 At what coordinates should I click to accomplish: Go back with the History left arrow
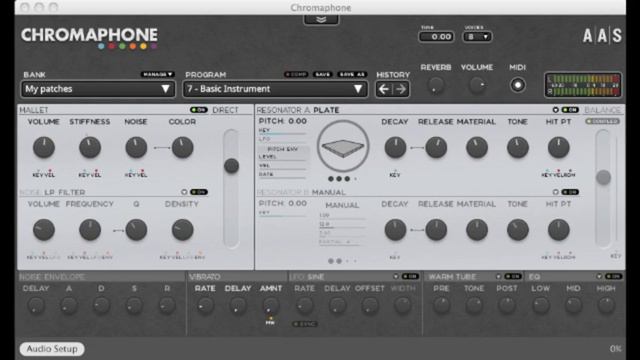pos(384,89)
